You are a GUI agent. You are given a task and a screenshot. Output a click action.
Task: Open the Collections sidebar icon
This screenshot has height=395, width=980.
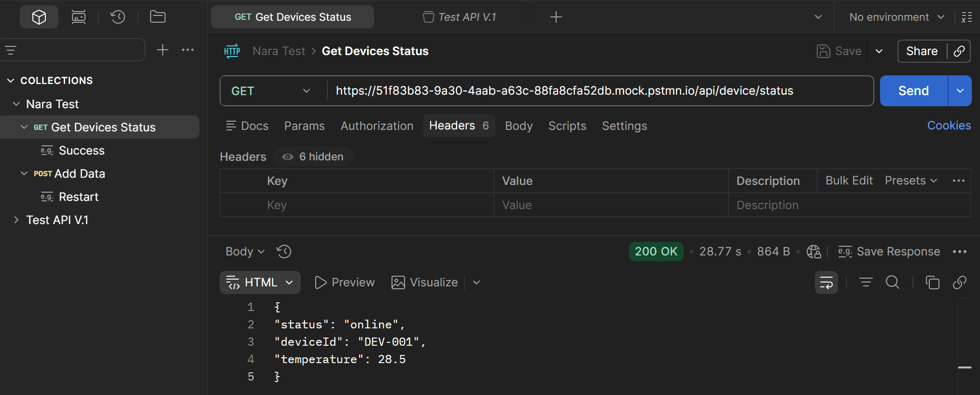tap(39, 17)
